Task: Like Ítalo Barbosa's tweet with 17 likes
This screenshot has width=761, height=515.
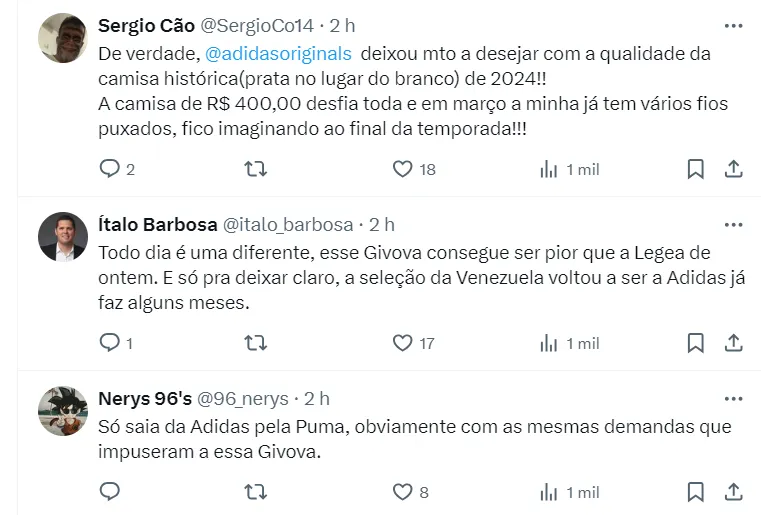Action: [x=402, y=343]
